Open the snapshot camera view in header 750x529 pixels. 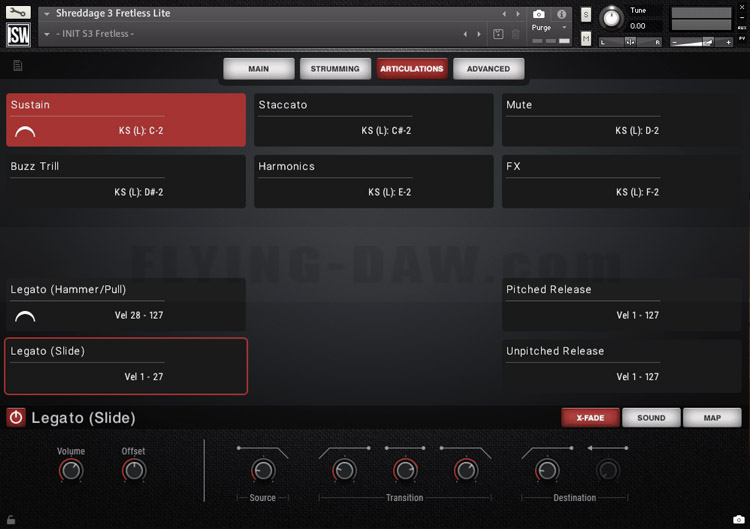click(539, 14)
